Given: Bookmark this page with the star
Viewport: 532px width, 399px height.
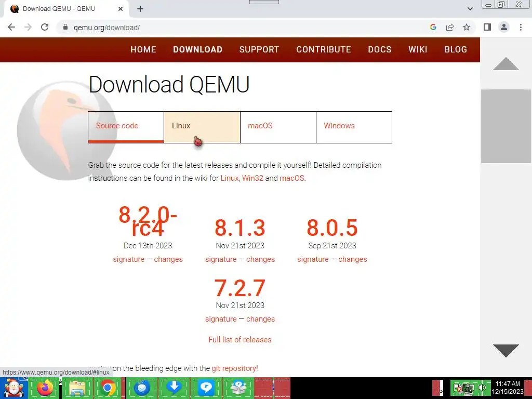Looking at the screenshot, I should (467, 27).
